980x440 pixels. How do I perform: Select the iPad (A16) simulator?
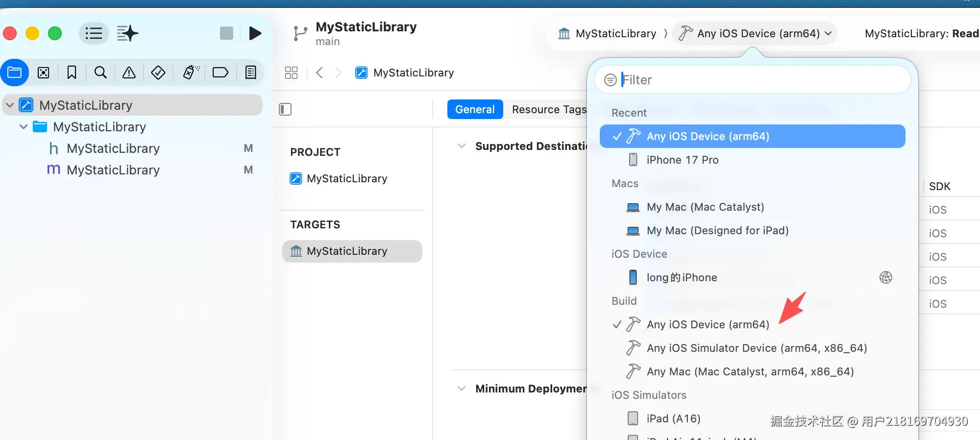point(753,418)
